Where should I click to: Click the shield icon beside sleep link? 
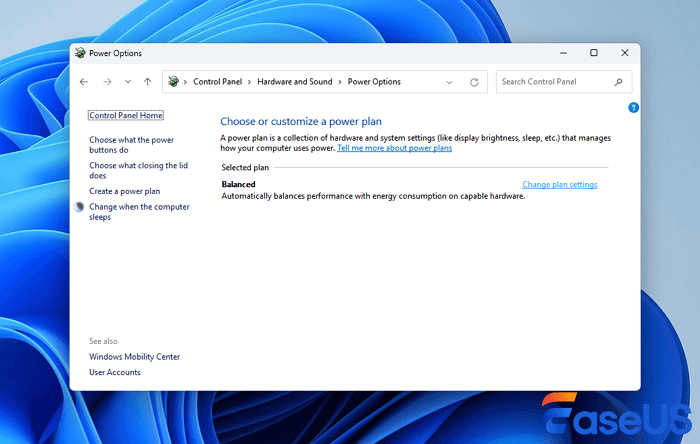coord(79,207)
